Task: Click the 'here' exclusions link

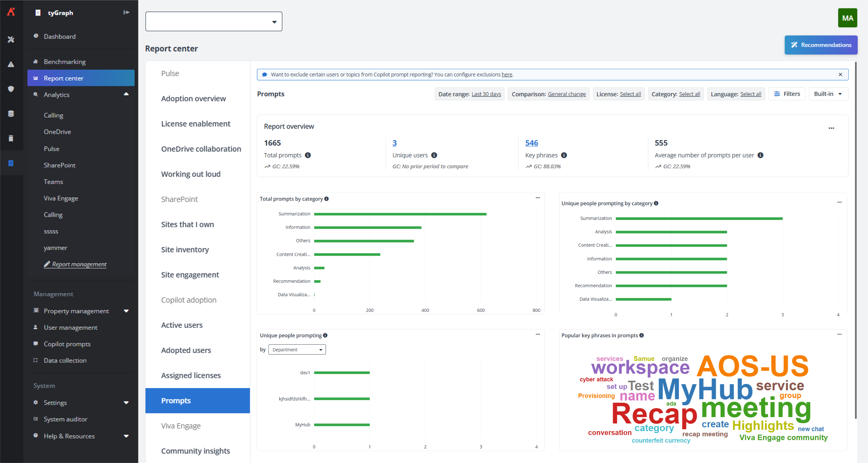Action: 507,75
